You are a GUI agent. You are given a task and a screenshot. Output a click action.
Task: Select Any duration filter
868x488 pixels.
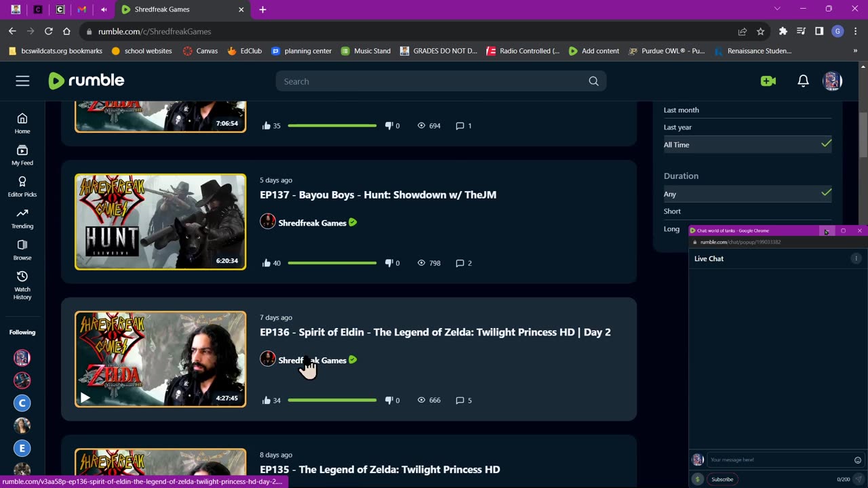click(747, 194)
